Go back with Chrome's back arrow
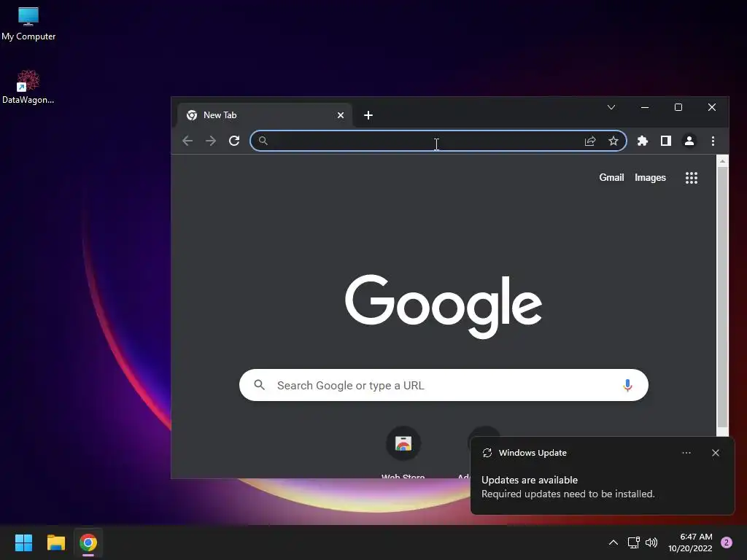The image size is (747, 560). (187, 141)
